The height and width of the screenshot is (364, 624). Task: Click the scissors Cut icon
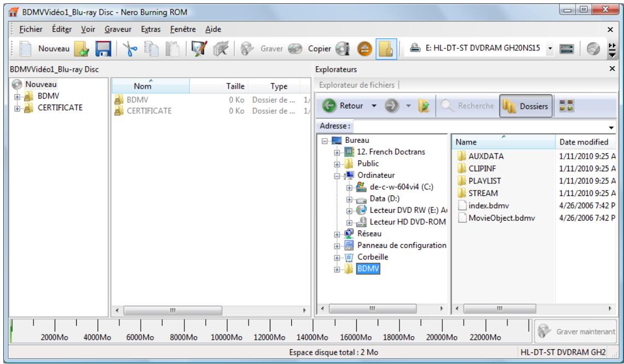[130, 49]
